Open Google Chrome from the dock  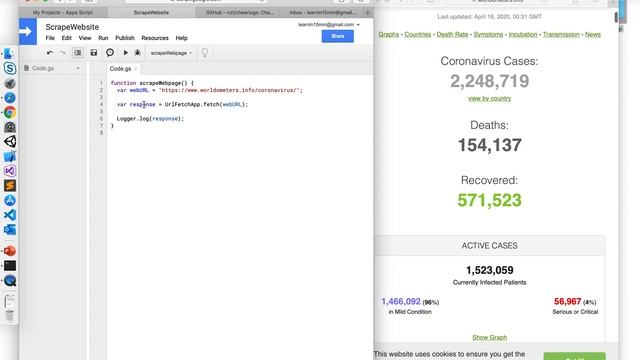10,112
